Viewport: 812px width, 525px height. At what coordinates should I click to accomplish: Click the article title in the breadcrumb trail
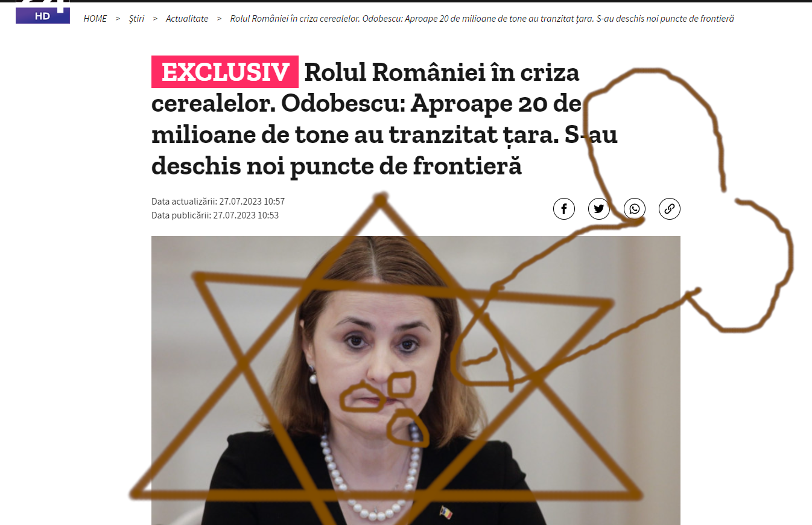(x=482, y=19)
